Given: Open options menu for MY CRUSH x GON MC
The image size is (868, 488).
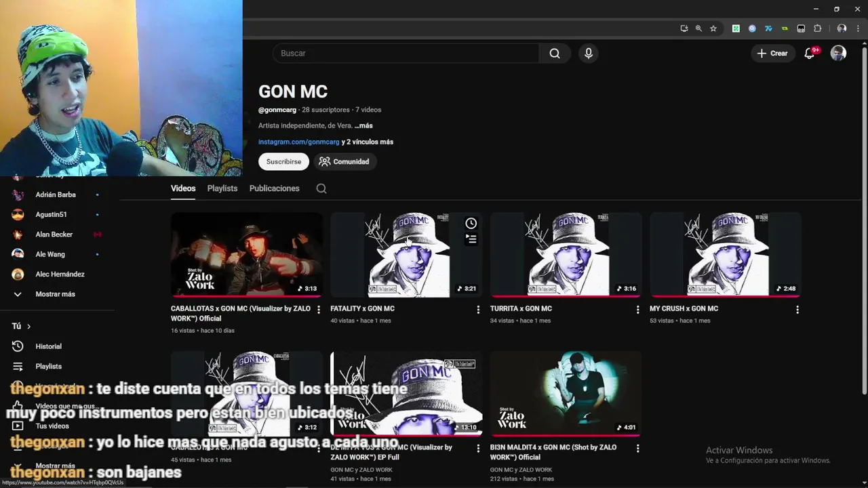Looking at the screenshot, I should pyautogui.click(x=797, y=310).
